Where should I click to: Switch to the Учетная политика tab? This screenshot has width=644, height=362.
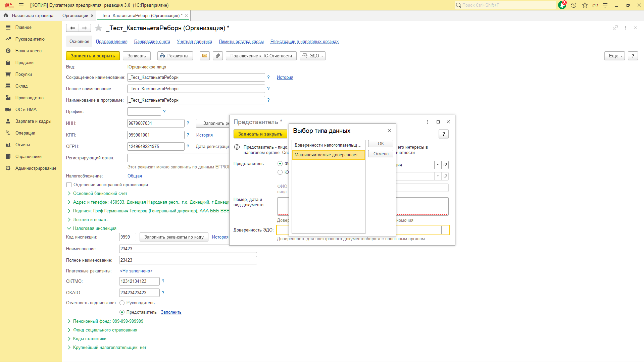[x=194, y=41]
